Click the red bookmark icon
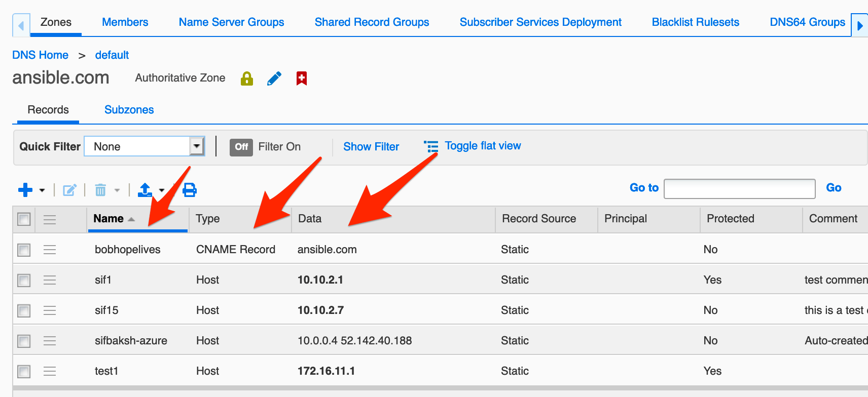The image size is (868, 397). pyautogui.click(x=302, y=78)
